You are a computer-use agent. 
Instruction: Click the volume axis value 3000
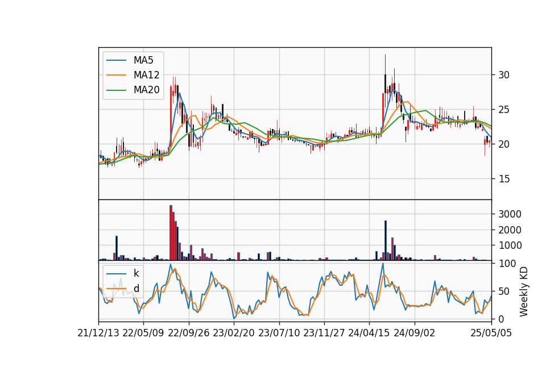pyautogui.click(x=510, y=214)
